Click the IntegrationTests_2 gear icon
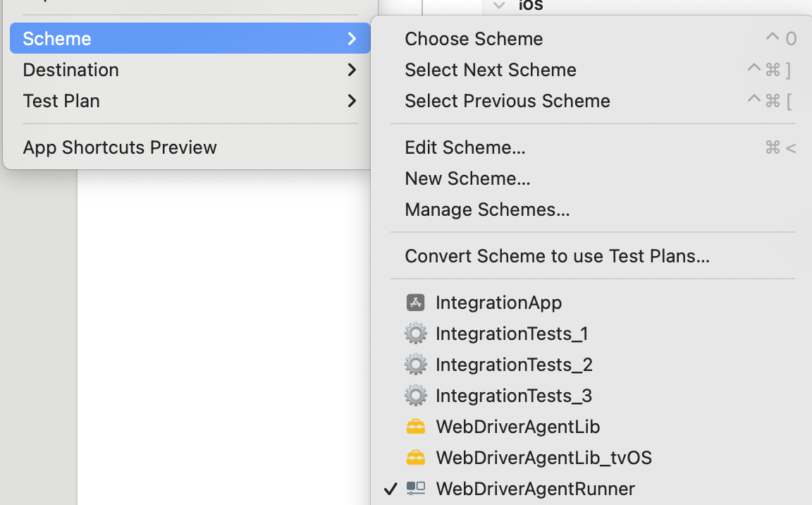The image size is (812, 505). click(416, 365)
